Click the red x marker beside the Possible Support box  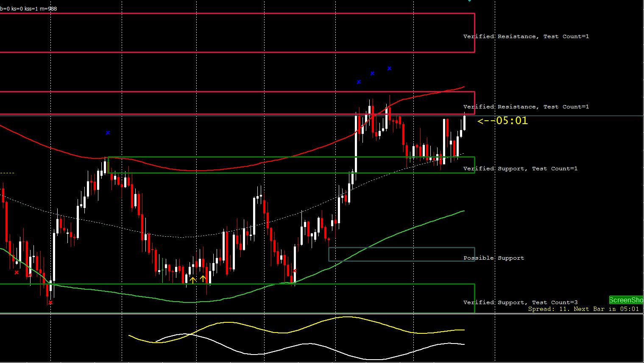[295, 271]
